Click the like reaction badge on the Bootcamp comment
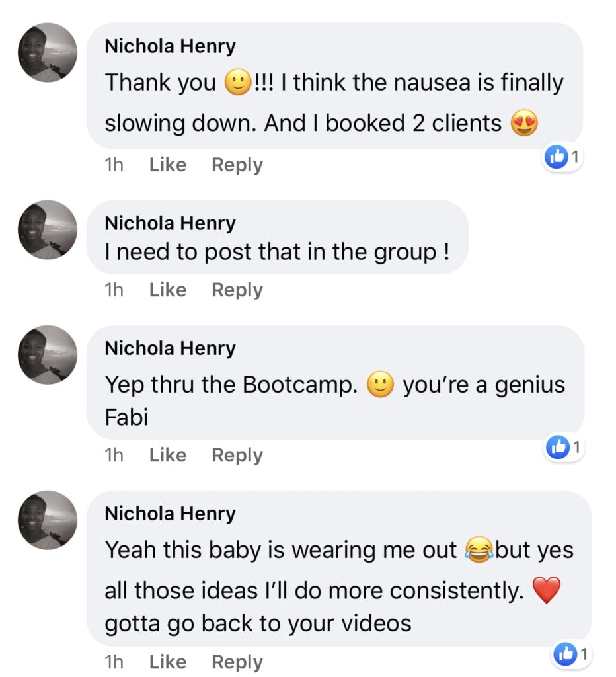Viewport: 616px width, 677px height. (x=563, y=448)
